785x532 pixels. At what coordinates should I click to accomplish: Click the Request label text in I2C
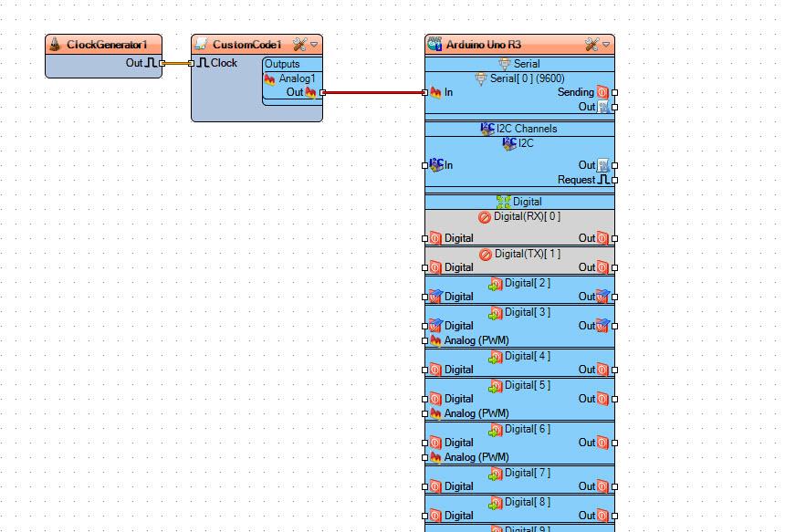tap(576, 180)
